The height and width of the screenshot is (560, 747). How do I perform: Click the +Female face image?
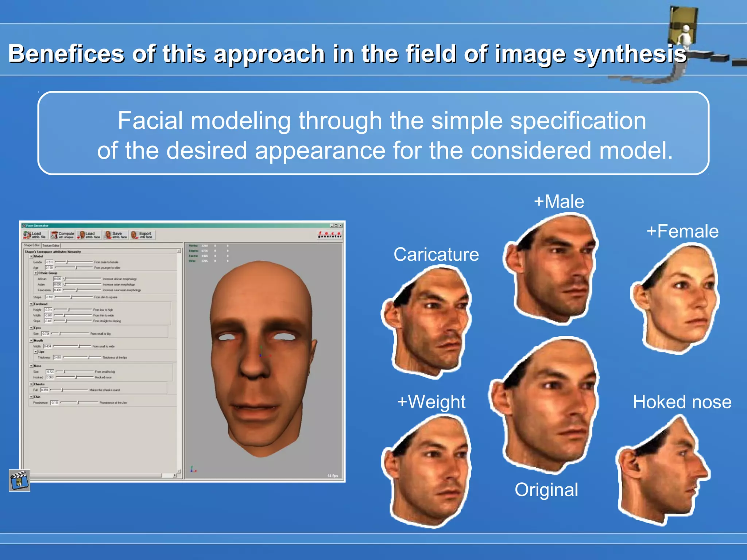(x=675, y=299)
